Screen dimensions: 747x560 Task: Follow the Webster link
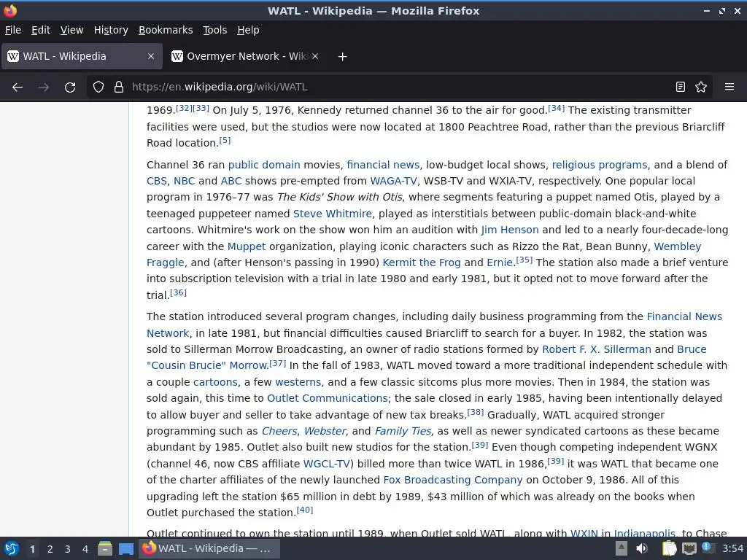(x=325, y=431)
